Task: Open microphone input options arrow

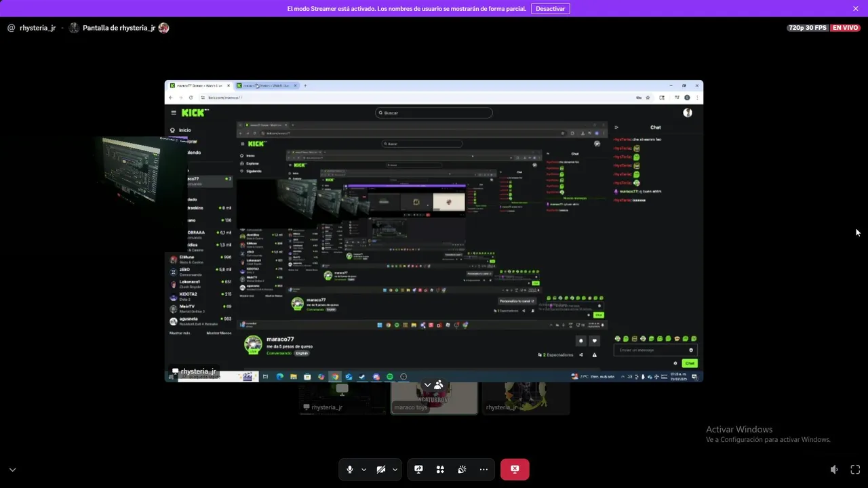Action: pyautogui.click(x=363, y=469)
